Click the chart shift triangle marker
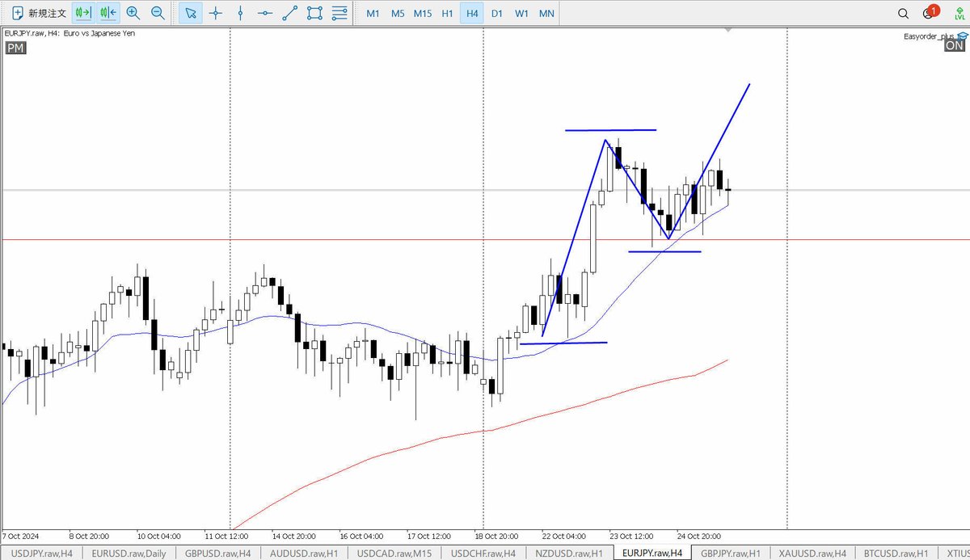This screenshot has height=560, width=970. 728,31
